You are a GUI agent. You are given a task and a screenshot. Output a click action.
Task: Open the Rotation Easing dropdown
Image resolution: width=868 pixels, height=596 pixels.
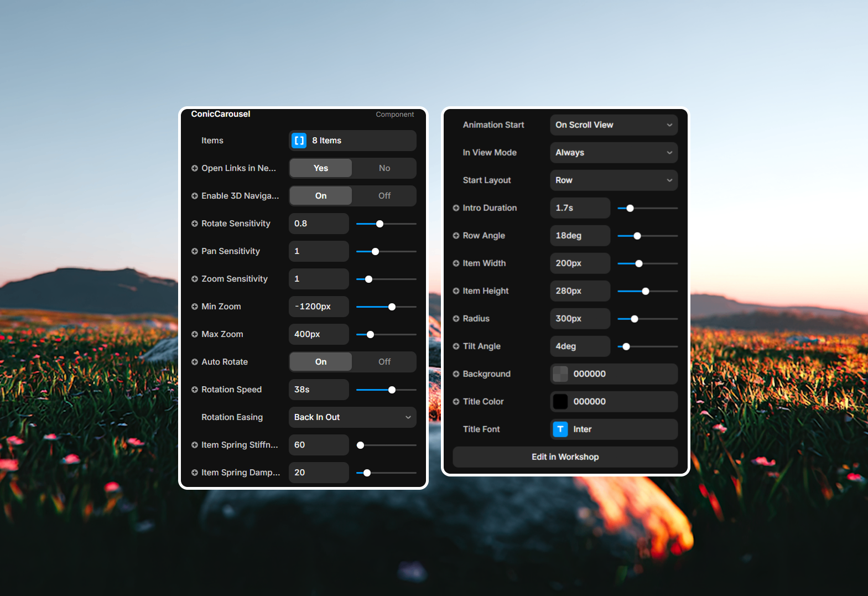pyautogui.click(x=352, y=417)
